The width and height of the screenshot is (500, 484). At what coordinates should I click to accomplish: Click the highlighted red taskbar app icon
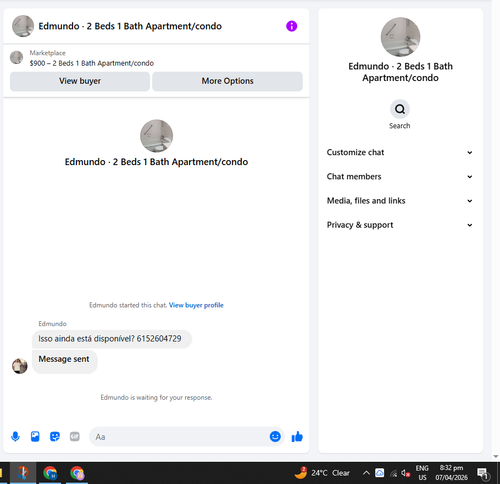pyautogui.click(x=23, y=473)
